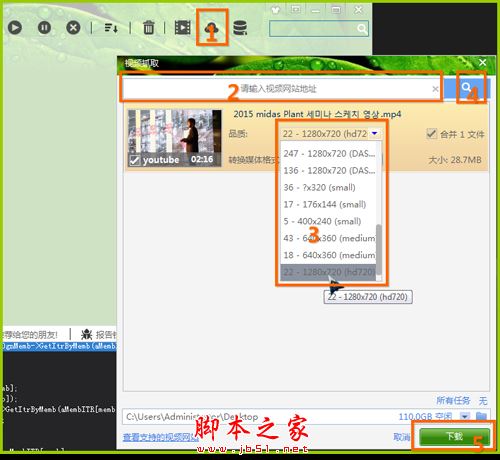Open the database stack icon in toolbar
500x460 pixels.
(x=240, y=28)
